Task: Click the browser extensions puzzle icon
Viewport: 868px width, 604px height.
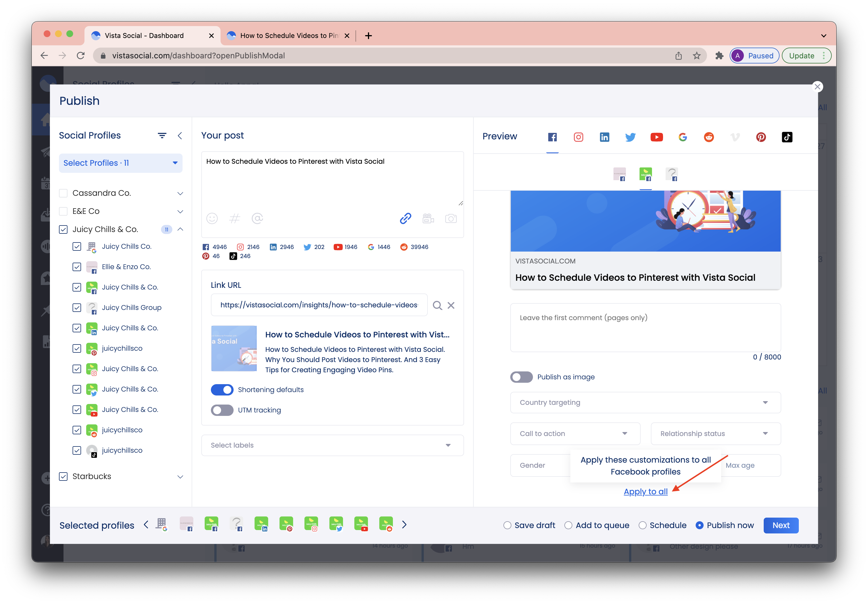Action: tap(719, 56)
